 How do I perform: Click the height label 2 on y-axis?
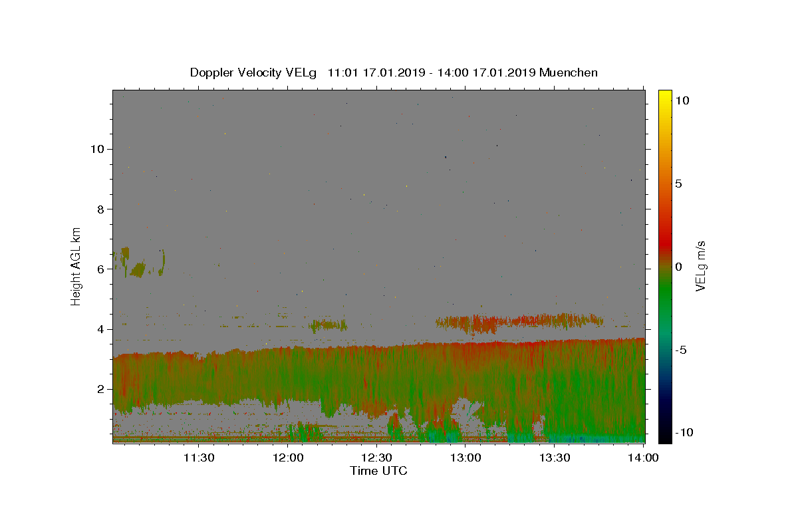pos(100,389)
